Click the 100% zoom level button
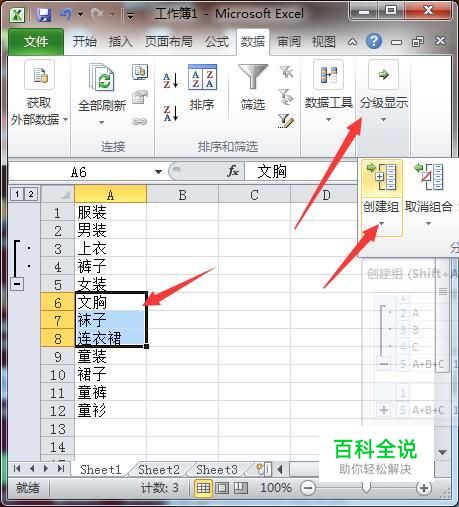The height and width of the screenshot is (507, 459). pos(276,488)
